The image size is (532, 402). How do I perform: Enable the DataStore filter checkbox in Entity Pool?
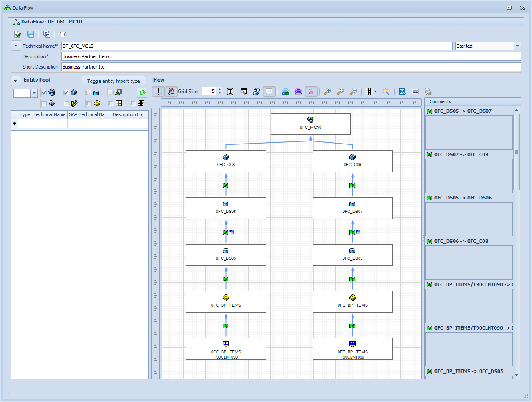click(88, 92)
